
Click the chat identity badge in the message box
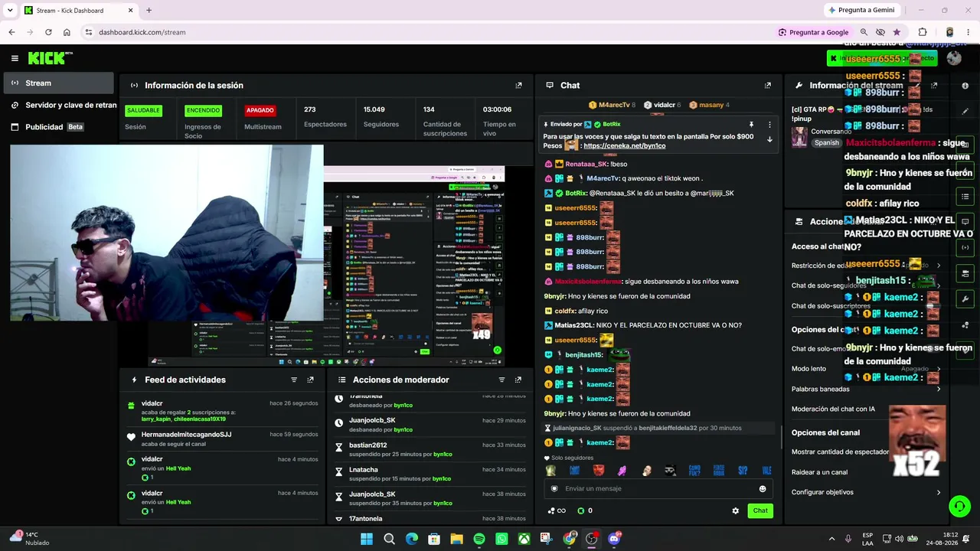click(x=554, y=488)
